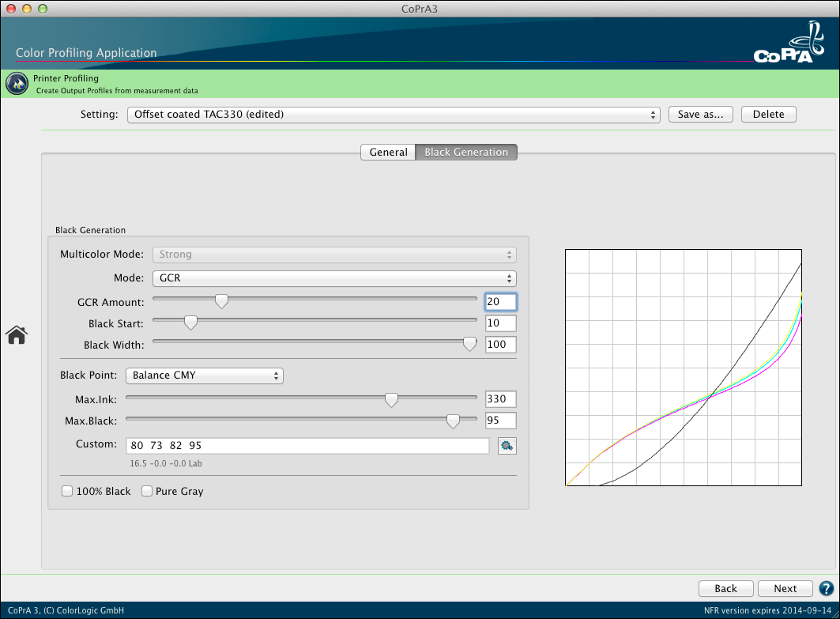The width and height of the screenshot is (840, 619).
Task: Click the GCR Amount slider handle
Action: [x=222, y=301]
